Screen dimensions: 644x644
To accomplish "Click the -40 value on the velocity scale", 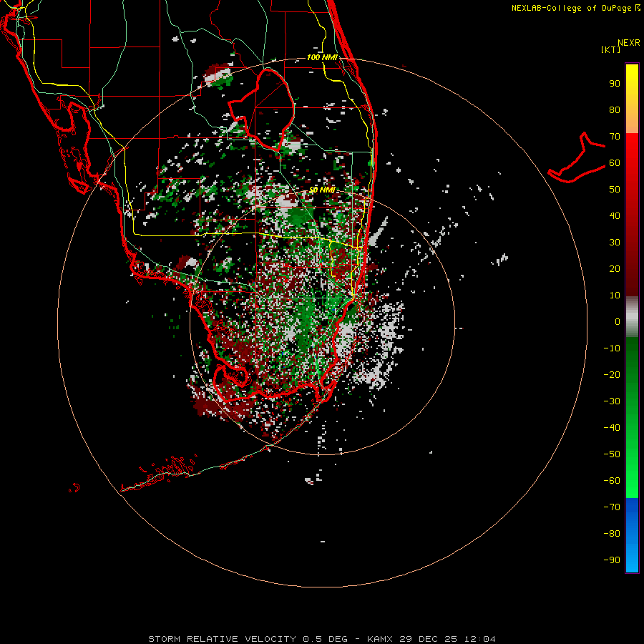I will (x=612, y=428).
